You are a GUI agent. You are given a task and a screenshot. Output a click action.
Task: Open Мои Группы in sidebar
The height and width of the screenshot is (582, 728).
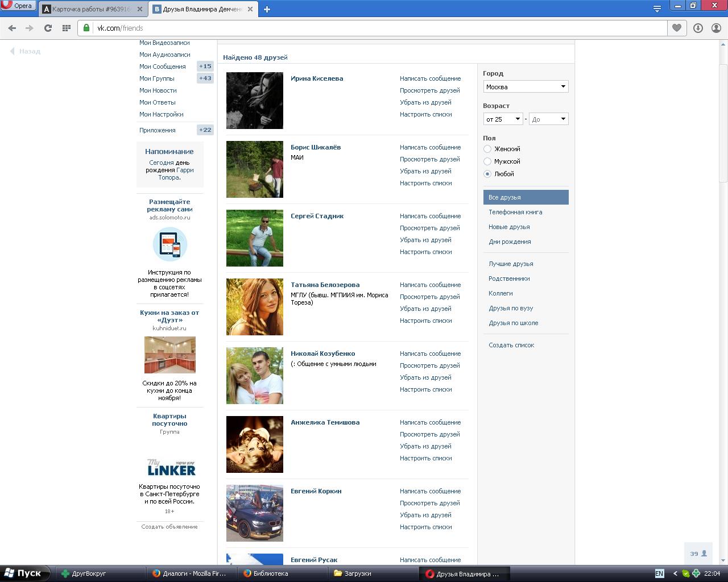pos(156,78)
